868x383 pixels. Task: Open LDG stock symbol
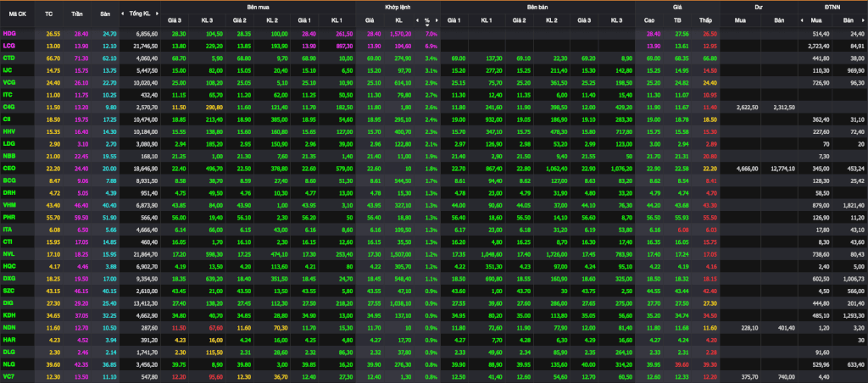click(x=9, y=143)
